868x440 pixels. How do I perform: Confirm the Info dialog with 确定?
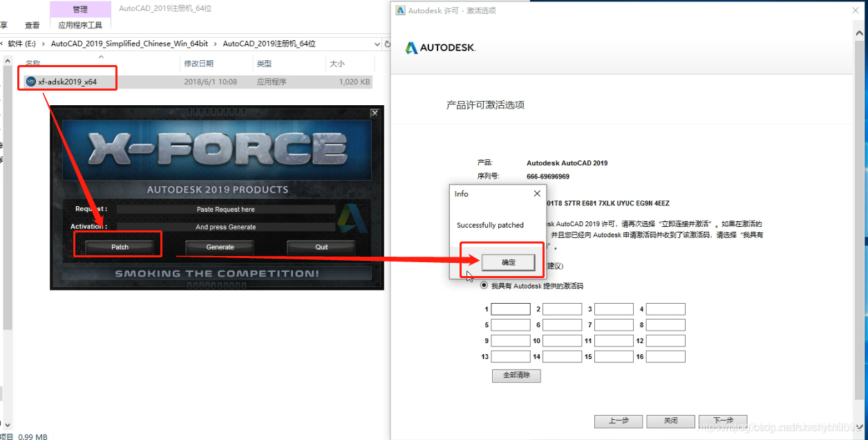pyautogui.click(x=509, y=262)
